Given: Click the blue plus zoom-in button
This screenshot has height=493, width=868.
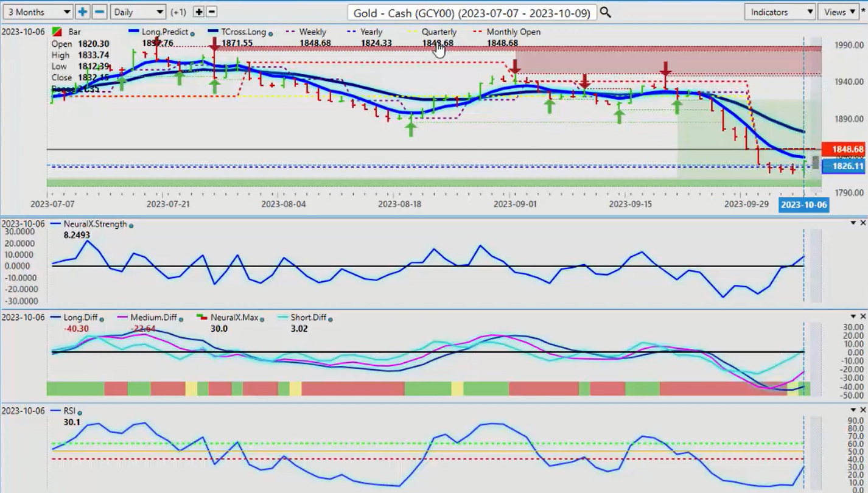Looking at the screenshot, I should point(82,12).
